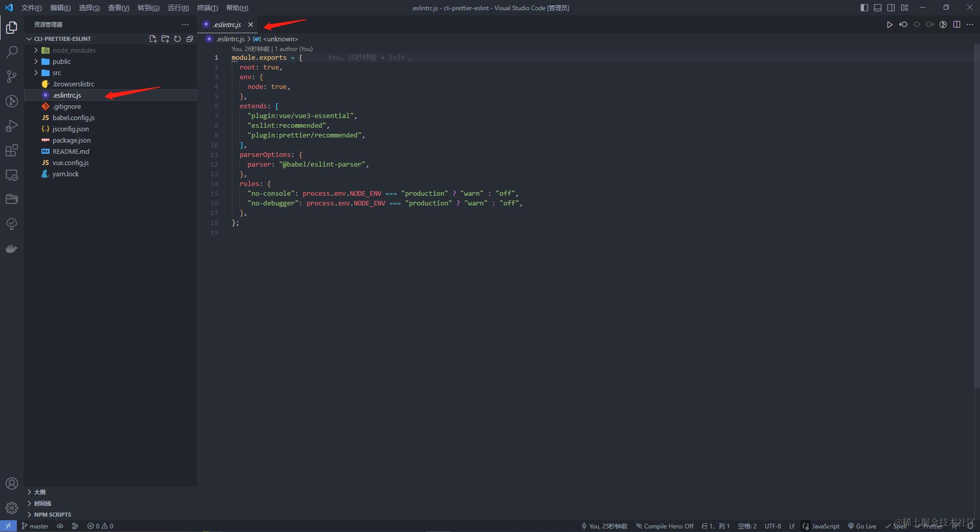Run the current file with the play icon

(889, 25)
